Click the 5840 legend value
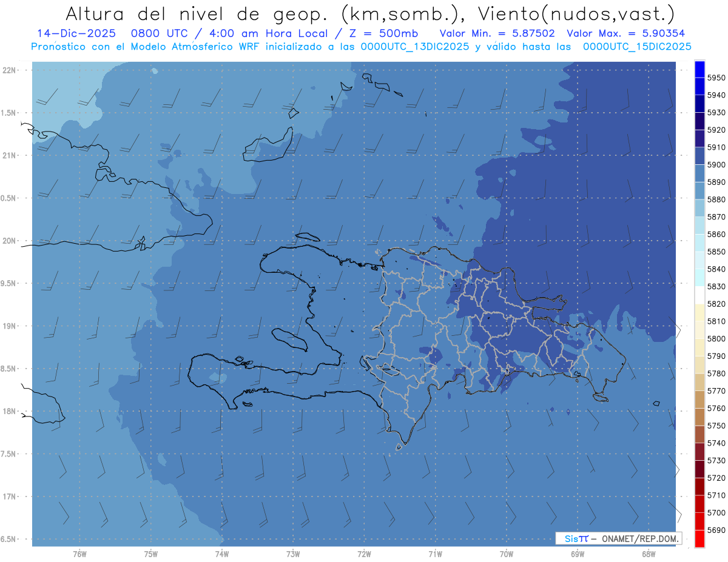Viewport: 728px width, 562px height. [716, 269]
